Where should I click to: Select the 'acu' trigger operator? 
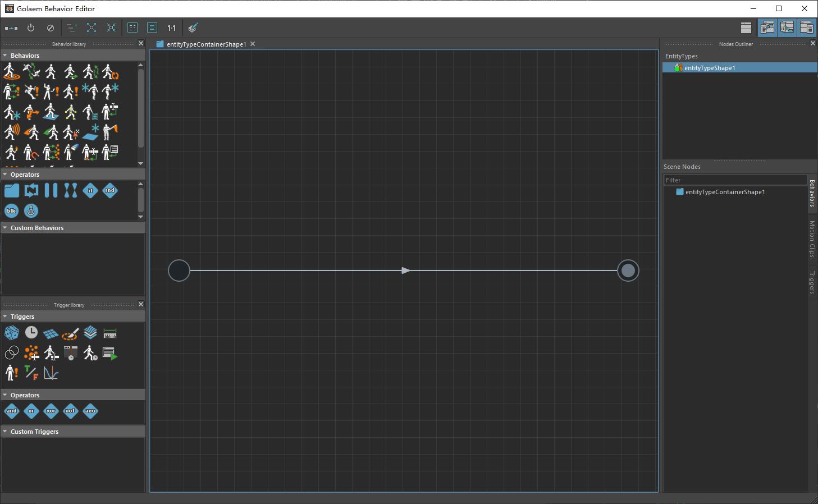tap(90, 411)
